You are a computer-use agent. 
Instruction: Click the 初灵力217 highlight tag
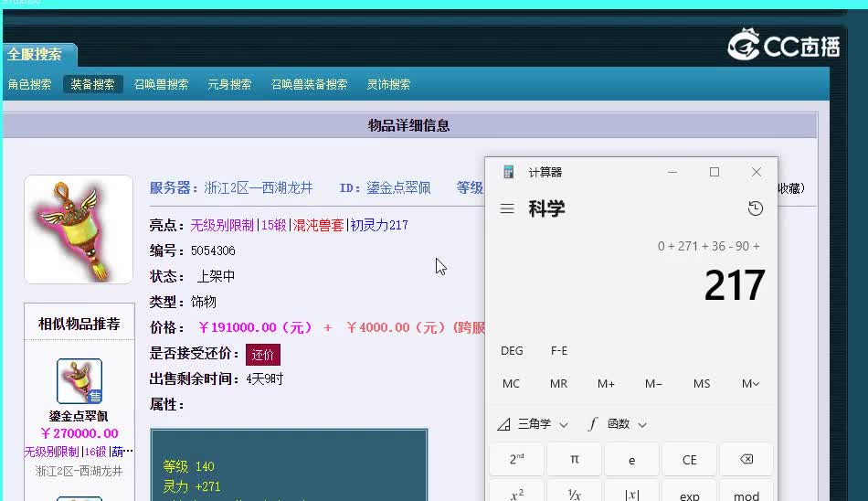click(x=379, y=225)
